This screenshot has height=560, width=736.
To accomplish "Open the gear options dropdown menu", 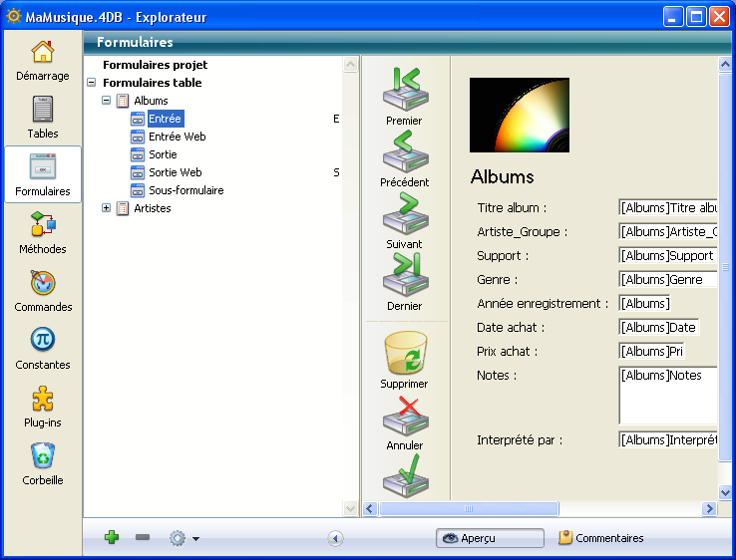I will (184, 538).
